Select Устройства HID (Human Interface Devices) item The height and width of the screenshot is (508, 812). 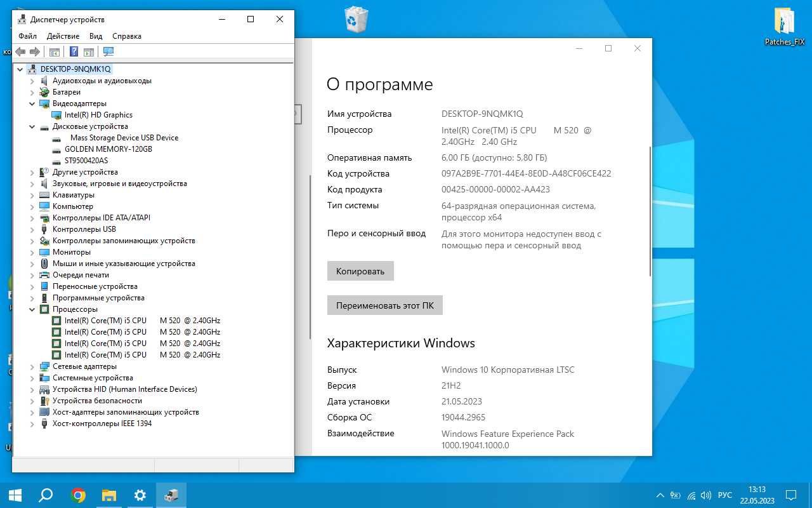coord(124,389)
